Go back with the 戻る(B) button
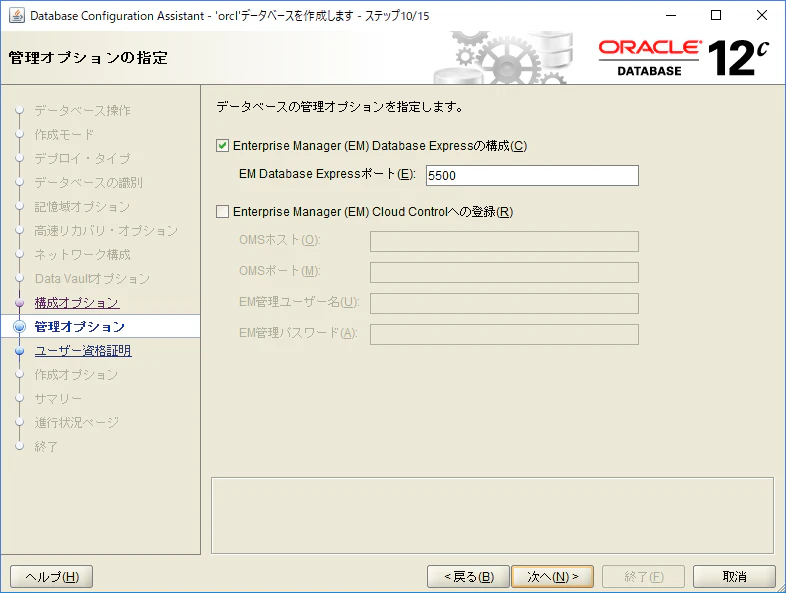The image size is (786, 593). click(x=468, y=576)
